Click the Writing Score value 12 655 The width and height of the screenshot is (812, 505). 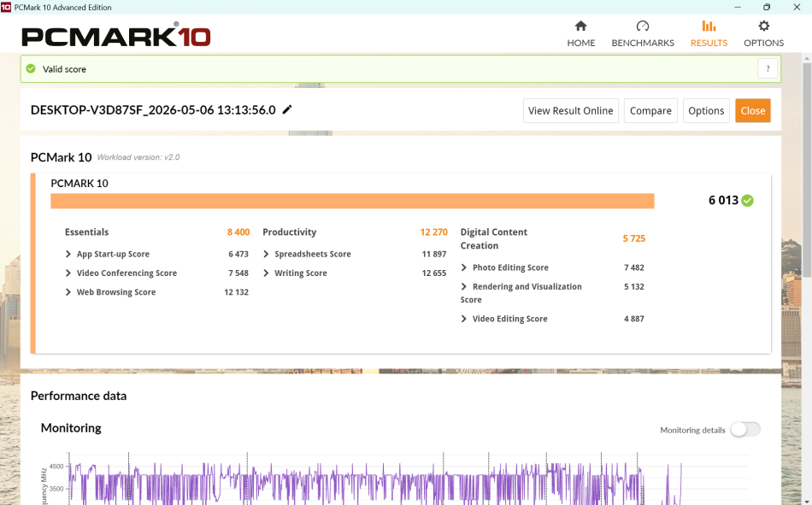[434, 273]
